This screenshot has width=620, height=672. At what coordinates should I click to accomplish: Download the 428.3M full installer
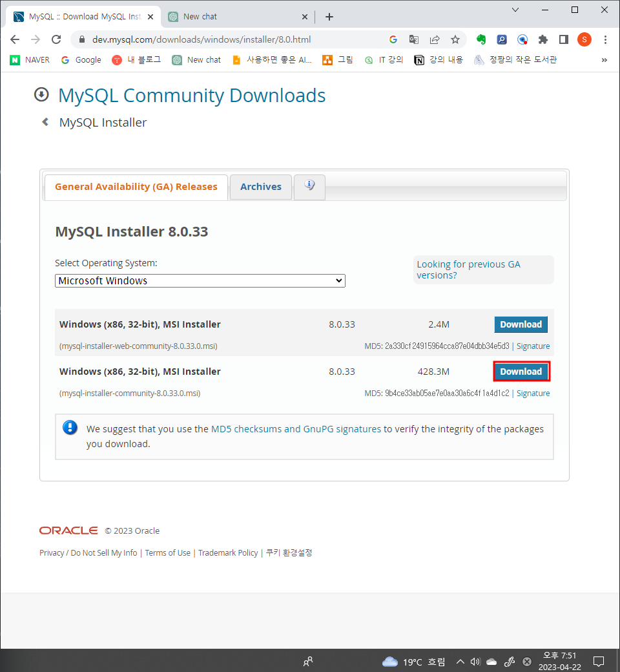(x=521, y=372)
